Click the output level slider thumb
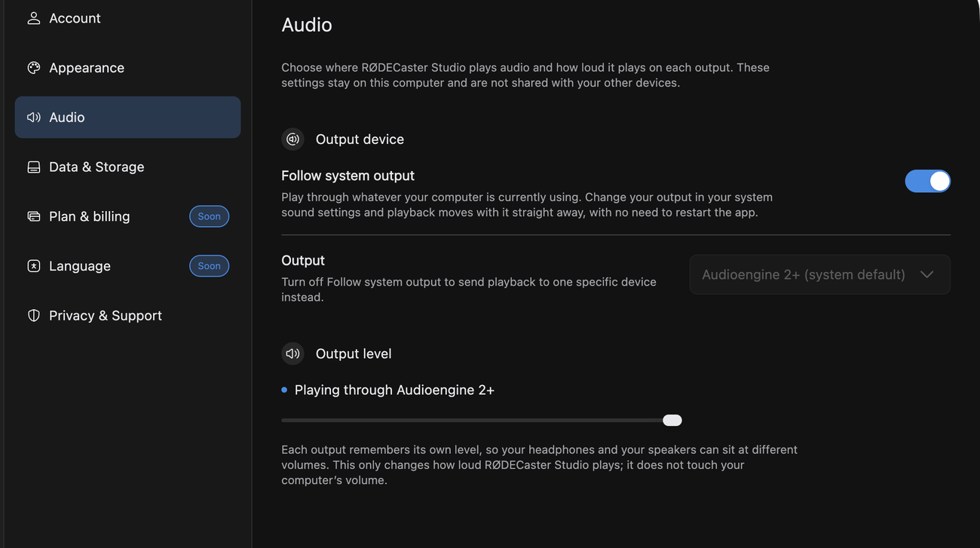The width and height of the screenshot is (980, 548). (x=672, y=421)
